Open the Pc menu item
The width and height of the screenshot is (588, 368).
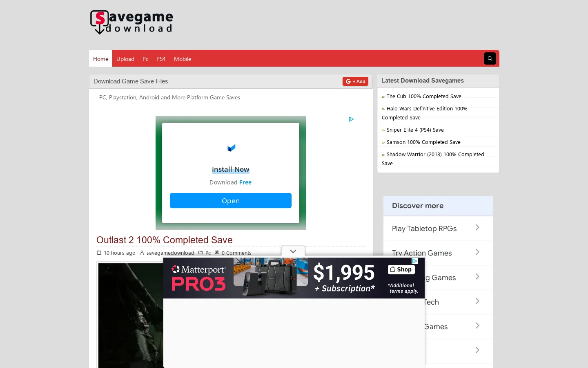(x=145, y=59)
